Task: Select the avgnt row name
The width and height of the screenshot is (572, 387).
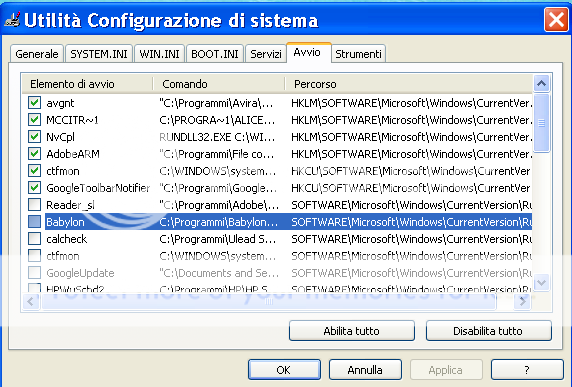Action: [x=60, y=103]
